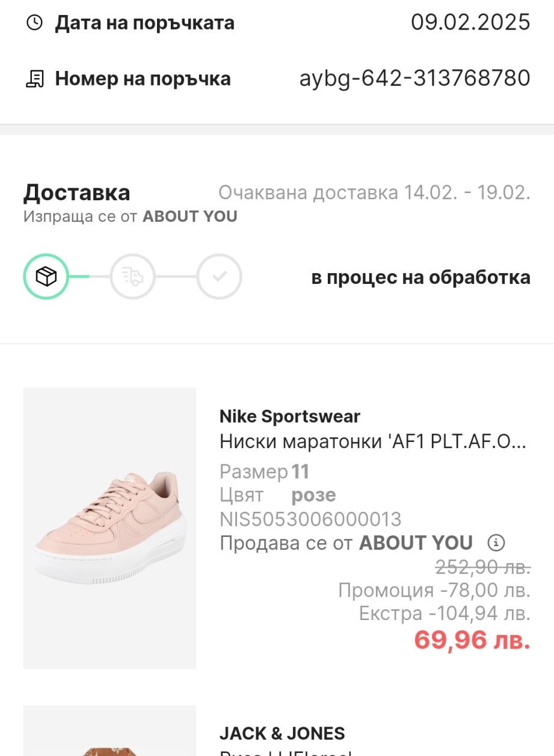Viewport: 554px width, 756px height.
Task: Tap the package processing step icon
Action: (x=46, y=277)
